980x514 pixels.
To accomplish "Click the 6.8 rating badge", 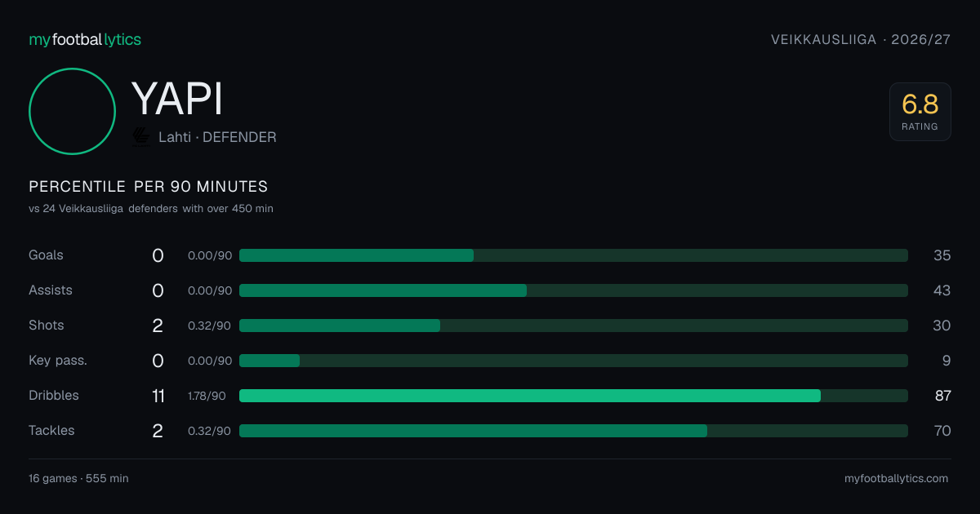I will click(x=920, y=112).
